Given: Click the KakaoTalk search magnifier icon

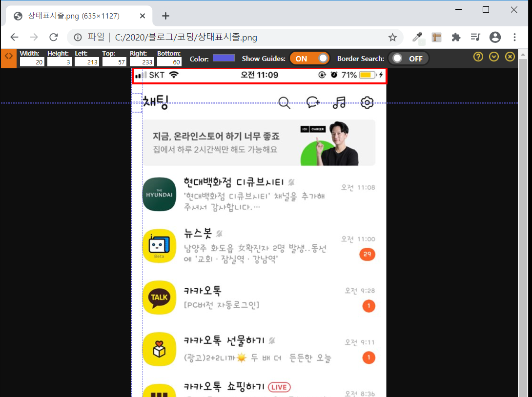Looking at the screenshot, I should coord(285,103).
